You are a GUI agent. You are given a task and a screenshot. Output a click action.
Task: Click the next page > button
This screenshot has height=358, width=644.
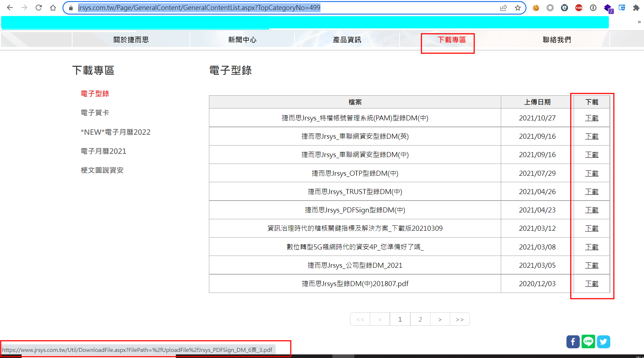tap(440, 319)
